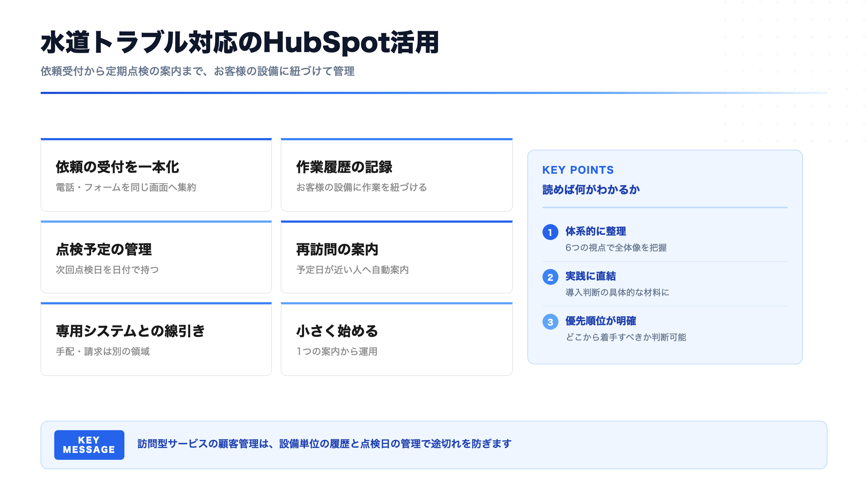Viewport: 868px width, 488px height.
Task: Click the key point 体系的に整理
Action: (x=596, y=231)
